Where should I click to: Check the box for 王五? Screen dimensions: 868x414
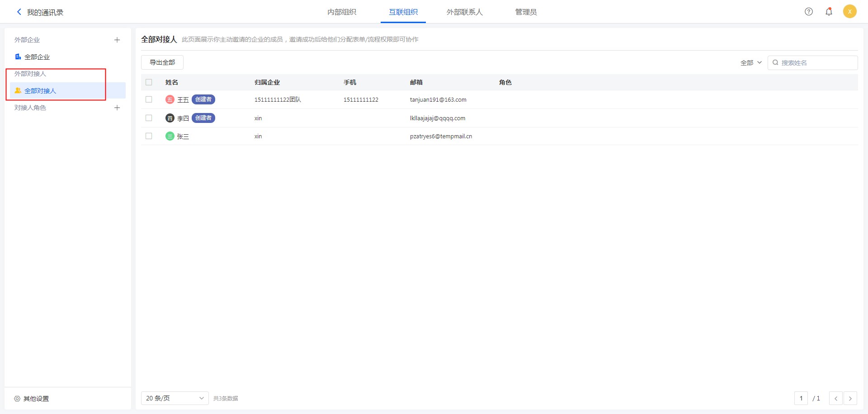pos(149,99)
